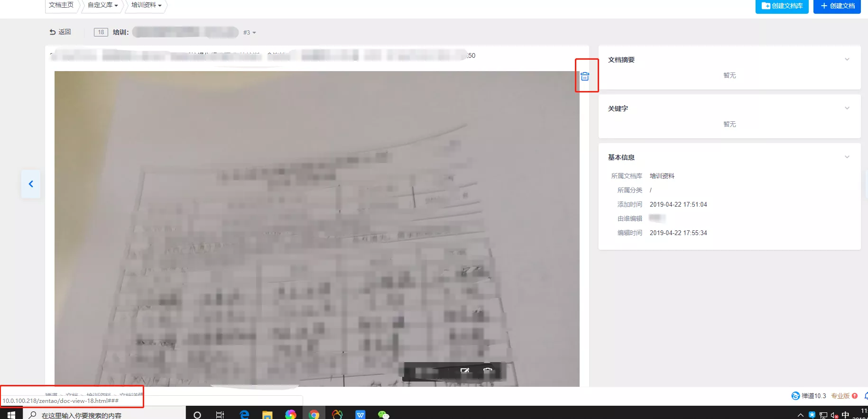Click the 返回 back button
The height and width of the screenshot is (419, 868).
coord(60,32)
